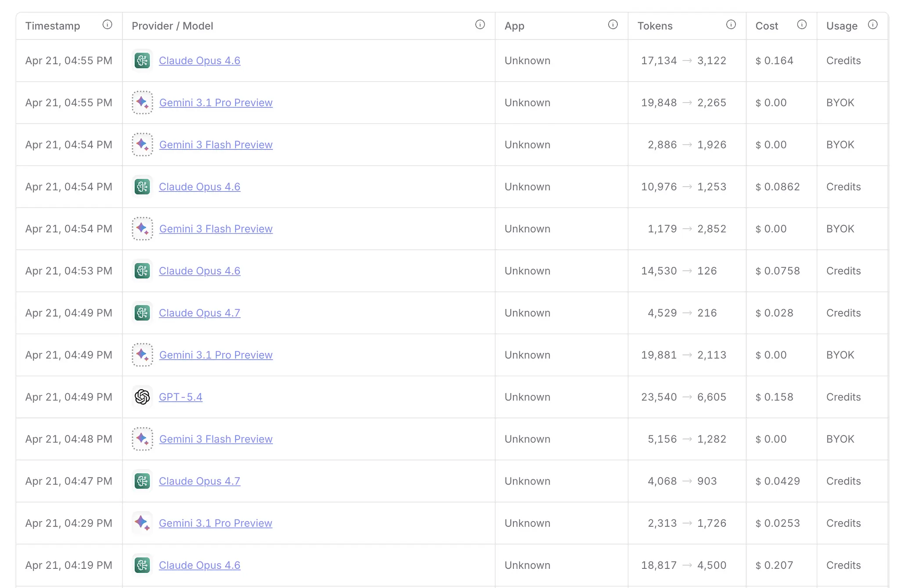The width and height of the screenshot is (899, 588).
Task: Select the "$ 0.0253" cost cell
Action: (777, 523)
